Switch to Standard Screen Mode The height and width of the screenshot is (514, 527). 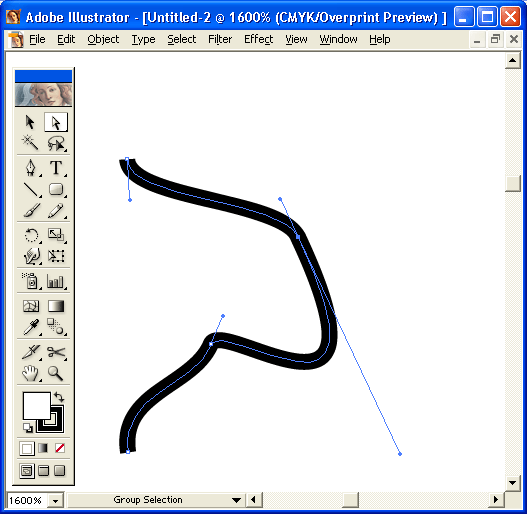click(27, 471)
